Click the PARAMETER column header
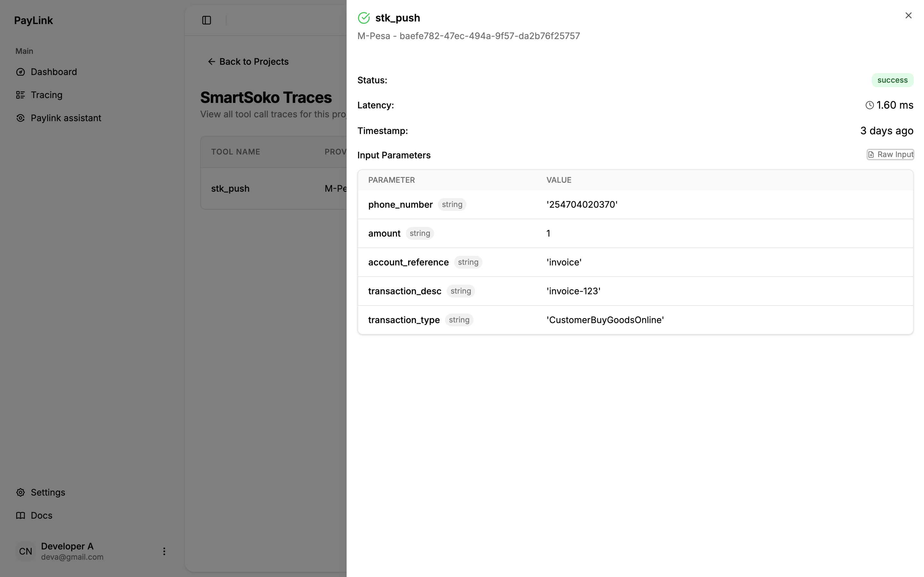The height and width of the screenshot is (577, 924). 391,180
